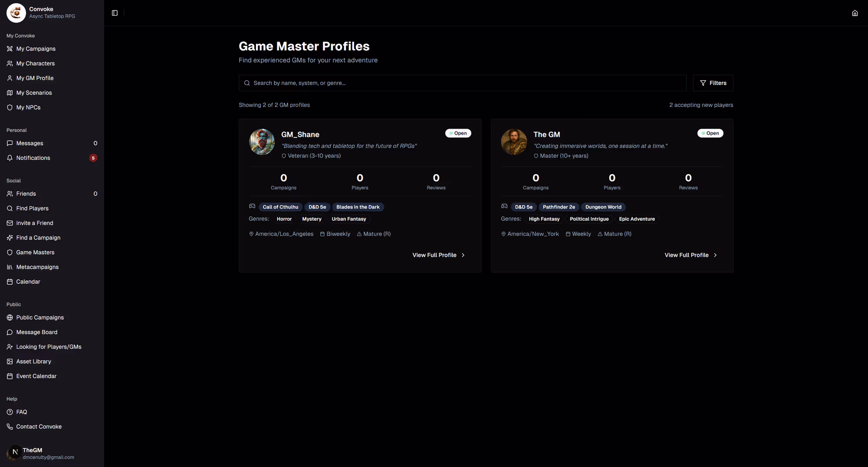Click the Horror genre tag
868x467 pixels.
point(284,219)
